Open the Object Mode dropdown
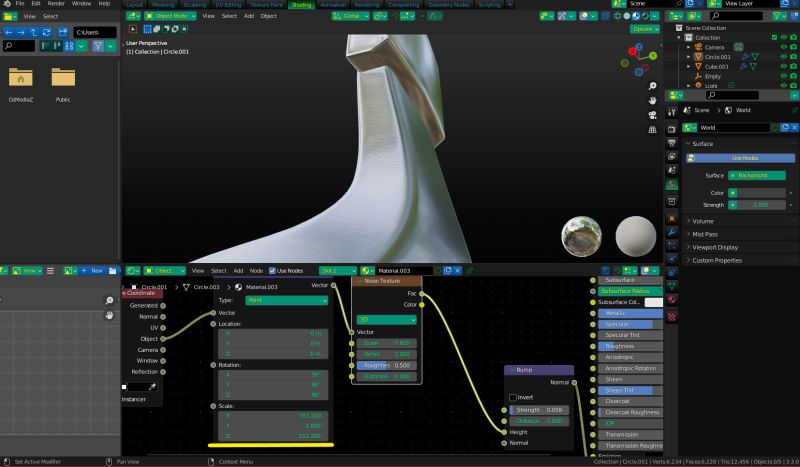 click(x=170, y=16)
